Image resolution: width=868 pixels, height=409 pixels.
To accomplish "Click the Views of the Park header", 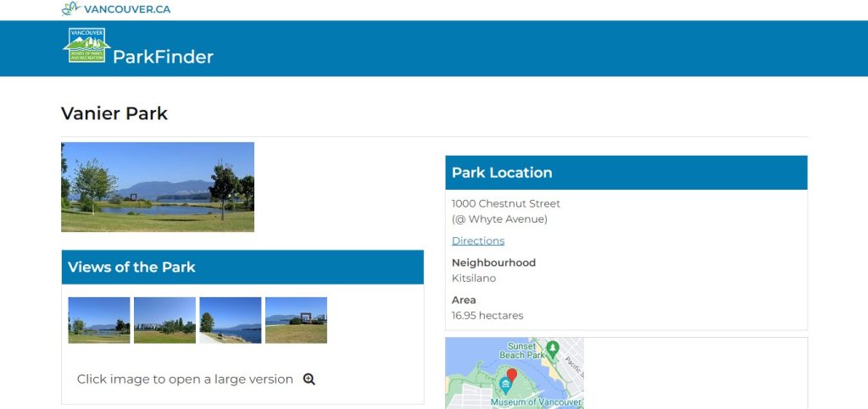I will tap(242, 268).
